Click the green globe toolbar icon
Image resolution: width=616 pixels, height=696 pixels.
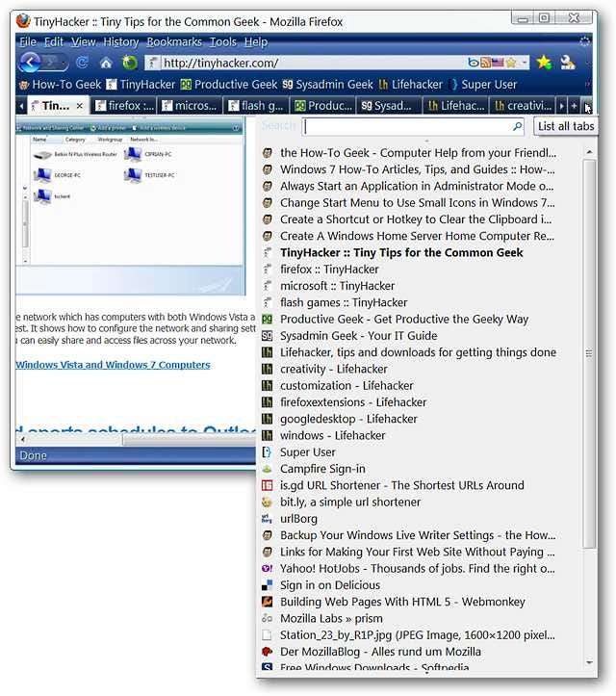[x=130, y=63]
